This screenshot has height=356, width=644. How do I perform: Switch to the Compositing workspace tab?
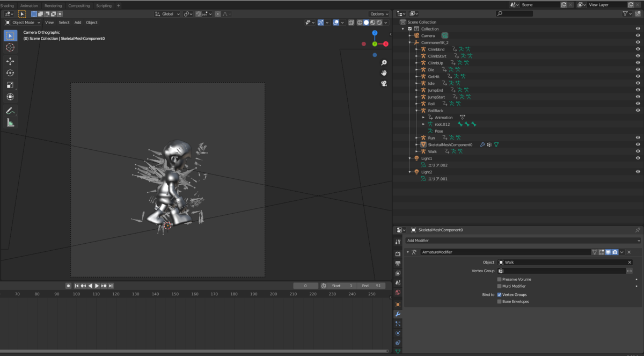tap(79, 5)
